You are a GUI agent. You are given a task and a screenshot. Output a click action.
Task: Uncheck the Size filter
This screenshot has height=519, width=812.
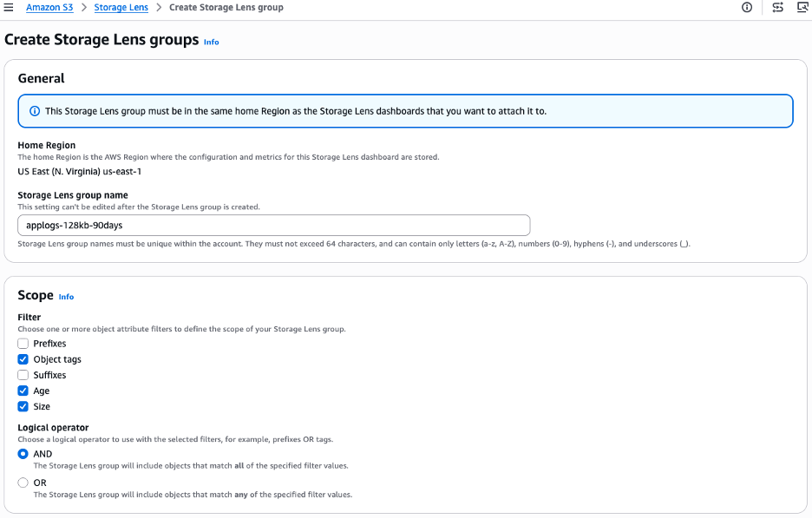[23, 406]
